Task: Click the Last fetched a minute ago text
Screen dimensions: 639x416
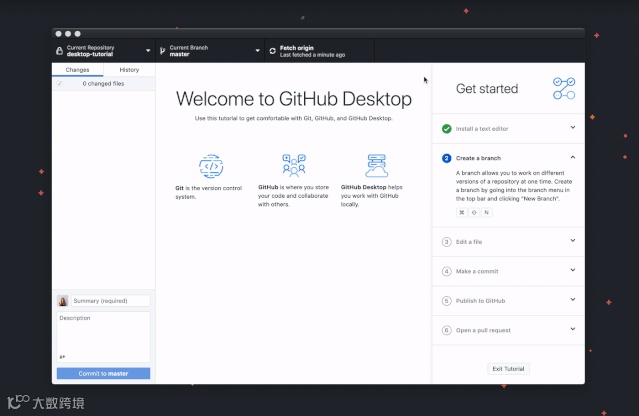Action: coord(312,55)
